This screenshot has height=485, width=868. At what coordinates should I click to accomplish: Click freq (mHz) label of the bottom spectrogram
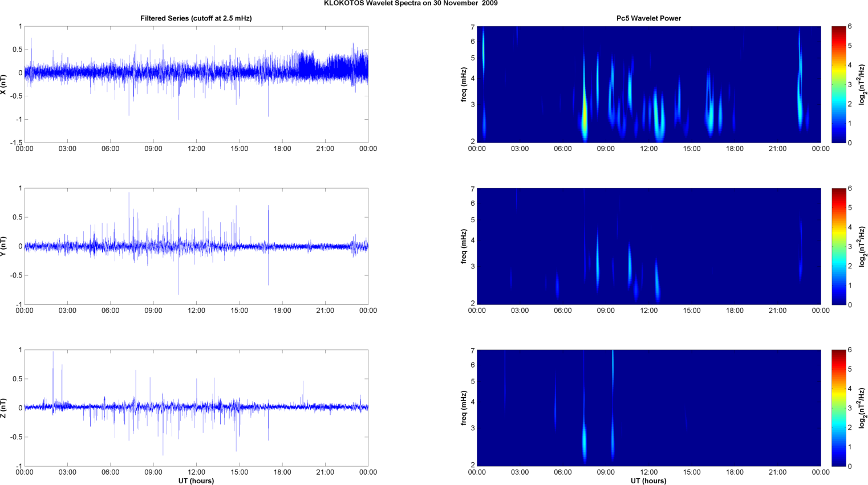[464, 408]
